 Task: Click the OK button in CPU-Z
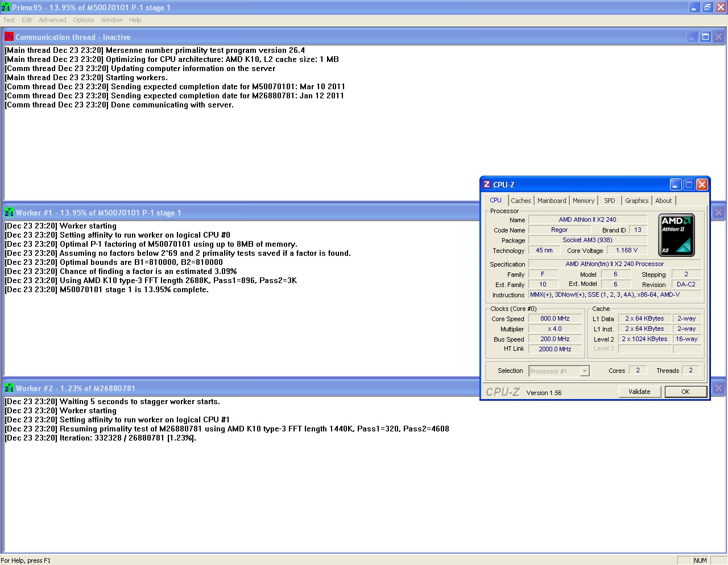[685, 392]
